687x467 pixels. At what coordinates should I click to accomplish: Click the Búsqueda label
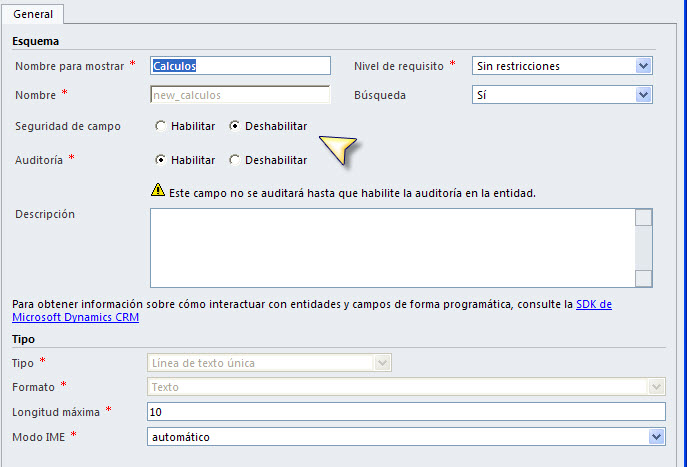point(380,95)
